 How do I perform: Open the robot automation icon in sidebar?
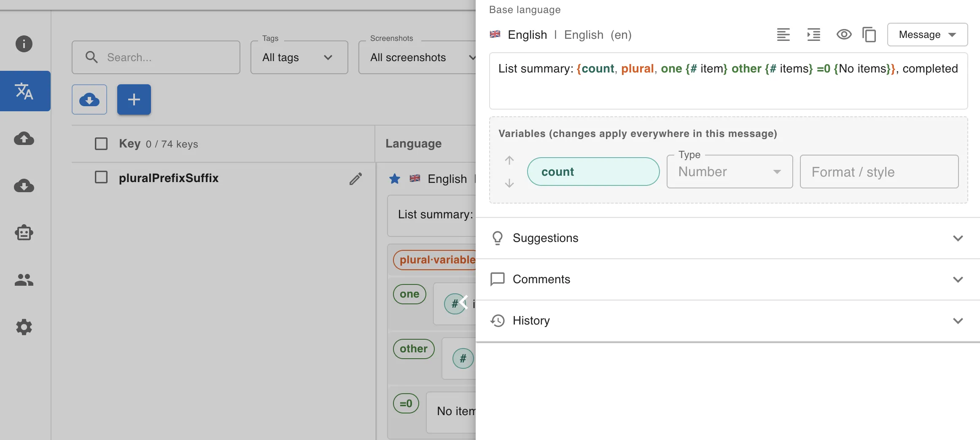24,233
